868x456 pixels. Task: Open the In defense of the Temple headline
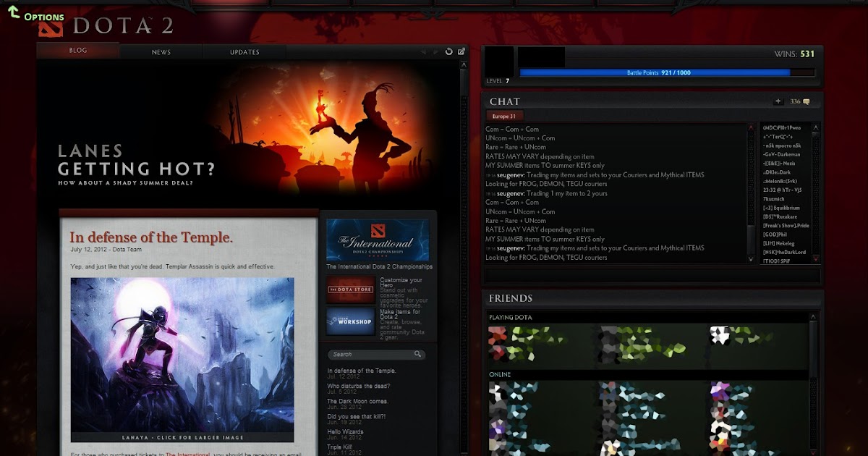pos(151,237)
